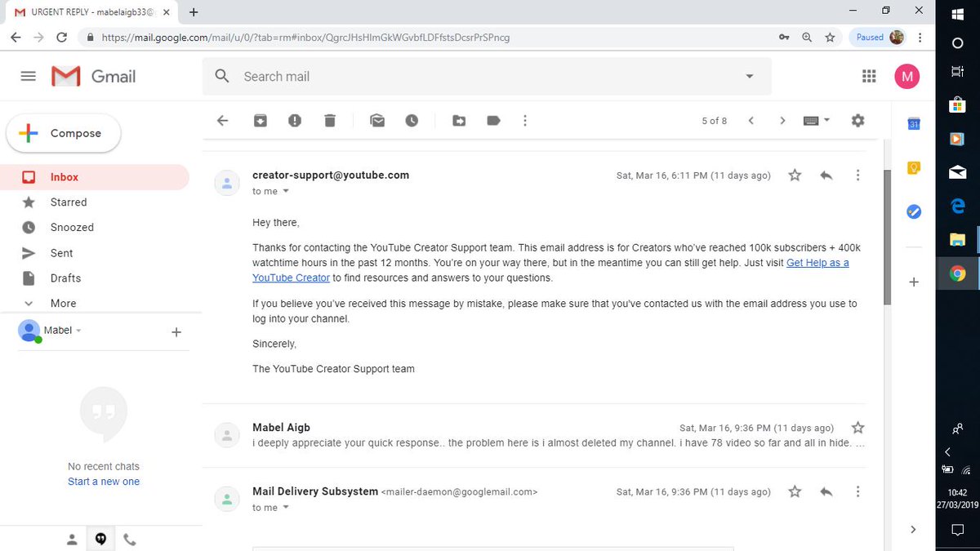Open more options on creator-support message
Viewport: 980px width, 551px height.
(x=857, y=175)
